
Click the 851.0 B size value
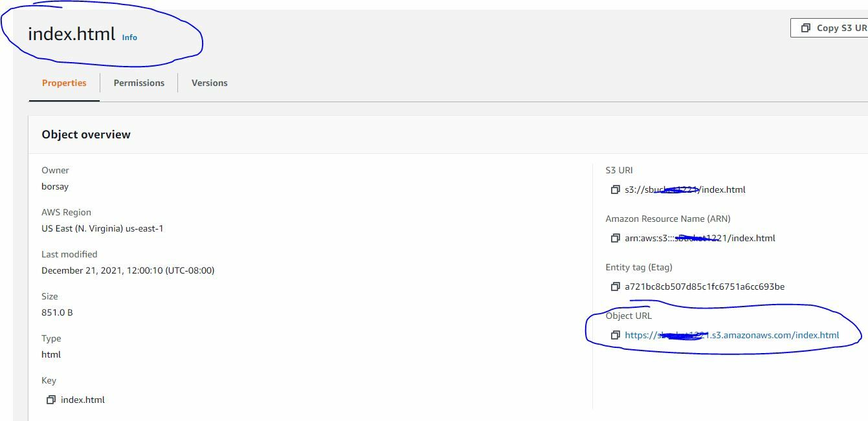pyautogui.click(x=57, y=312)
